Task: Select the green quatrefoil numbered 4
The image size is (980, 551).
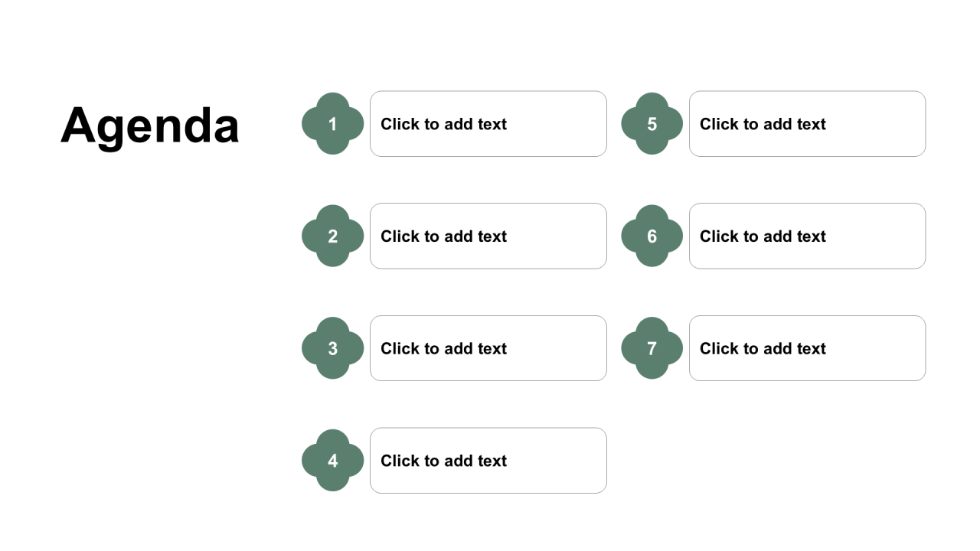Action: 332,460
